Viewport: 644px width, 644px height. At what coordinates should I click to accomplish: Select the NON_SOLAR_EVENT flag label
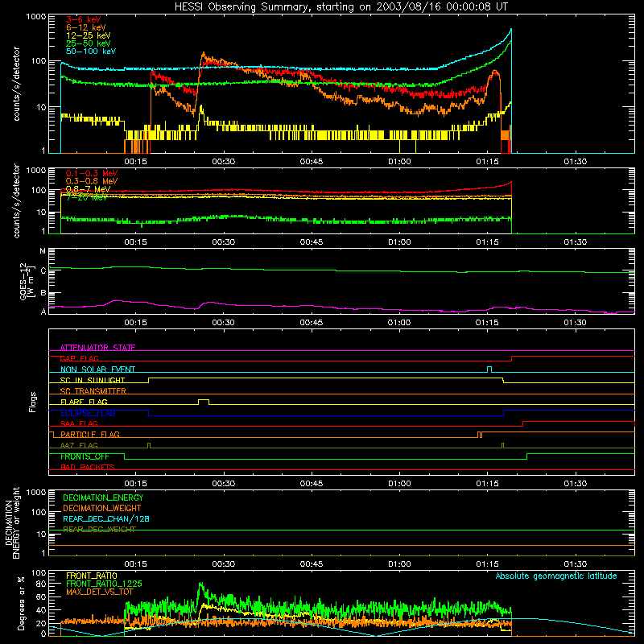click(97, 369)
